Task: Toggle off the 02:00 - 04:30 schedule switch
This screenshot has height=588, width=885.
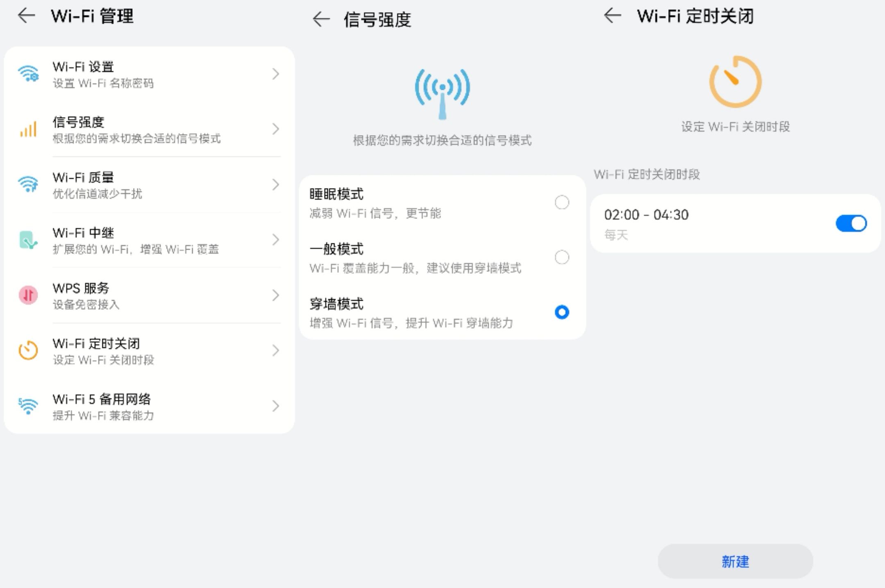Action: (851, 223)
